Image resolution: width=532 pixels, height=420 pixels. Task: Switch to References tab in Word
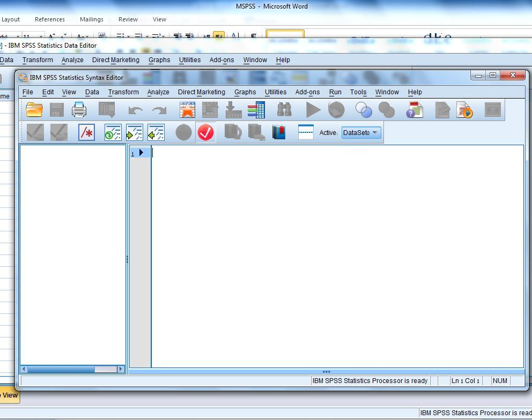tap(49, 19)
